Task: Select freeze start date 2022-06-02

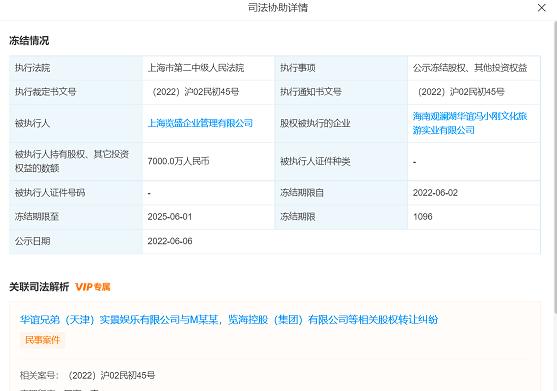Action: coord(435,193)
